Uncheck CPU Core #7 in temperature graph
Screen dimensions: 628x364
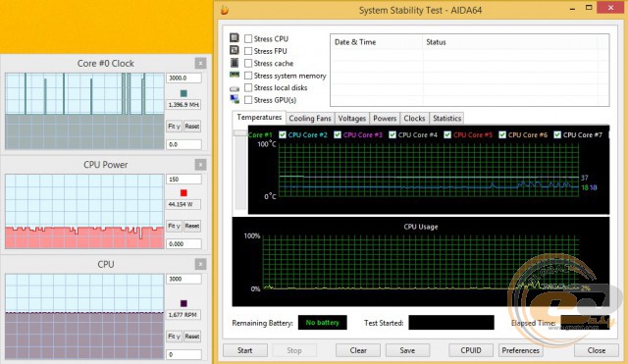pyautogui.click(x=557, y=134)
